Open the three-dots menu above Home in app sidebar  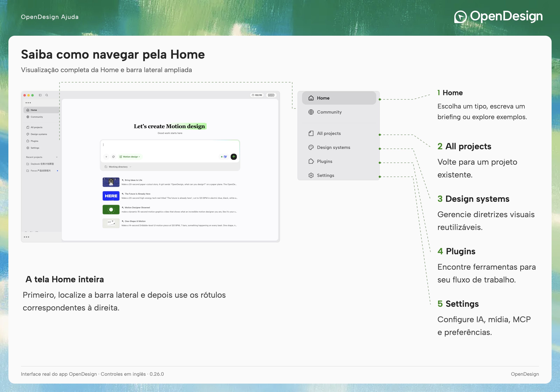(x=28, y=103)
